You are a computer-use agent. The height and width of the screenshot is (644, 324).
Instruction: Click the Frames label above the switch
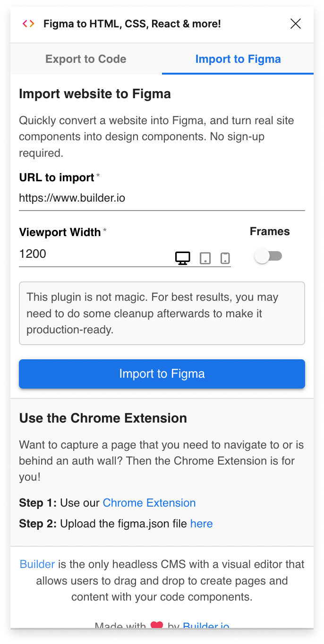(x=270, y=231)
